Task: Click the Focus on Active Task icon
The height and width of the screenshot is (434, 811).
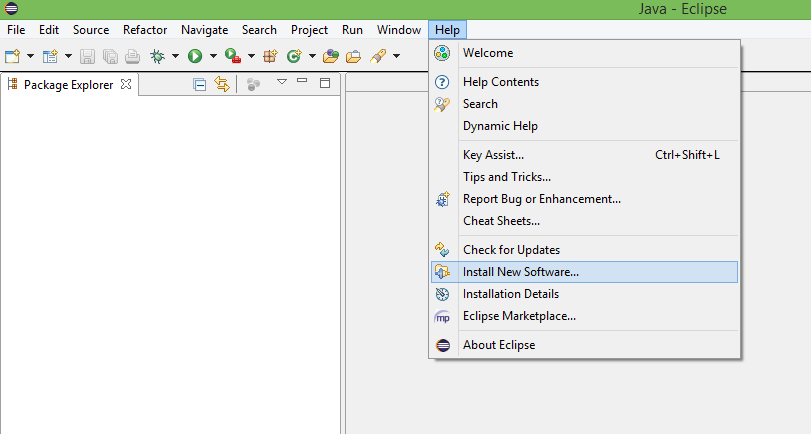Action: pyautogui.click(x=253, y=84)
